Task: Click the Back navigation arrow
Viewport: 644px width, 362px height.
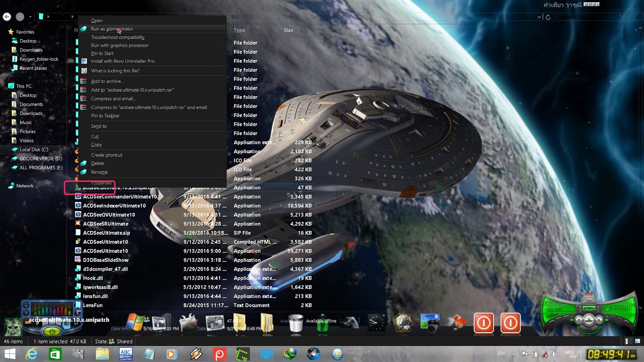Action: coord(7,16)
